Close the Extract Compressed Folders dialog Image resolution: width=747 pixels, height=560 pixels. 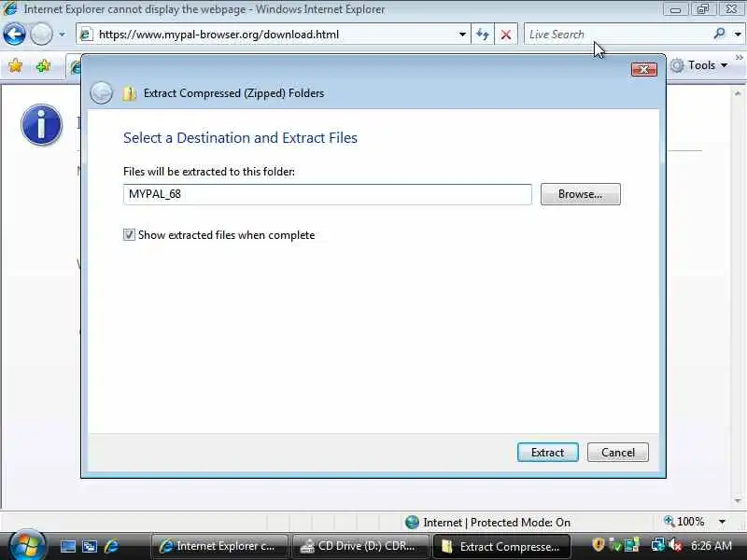coord(643,69)
